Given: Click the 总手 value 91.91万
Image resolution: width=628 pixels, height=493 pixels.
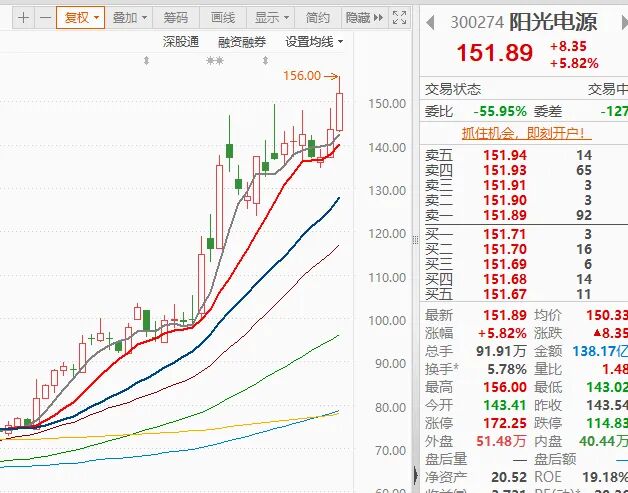Looking at the screenshot, I should [x=501, y=351].
